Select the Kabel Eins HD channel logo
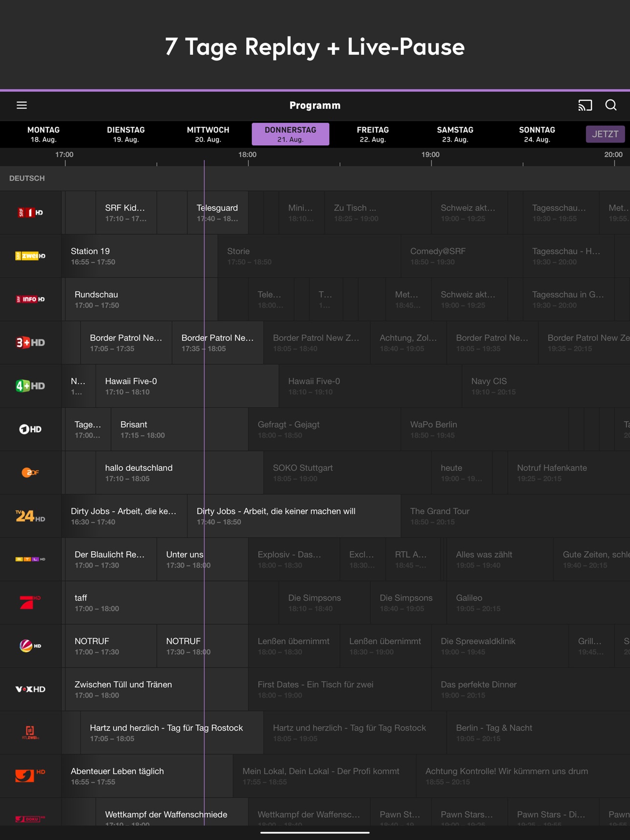Viewport: 630px width, 840px height. 30,776
